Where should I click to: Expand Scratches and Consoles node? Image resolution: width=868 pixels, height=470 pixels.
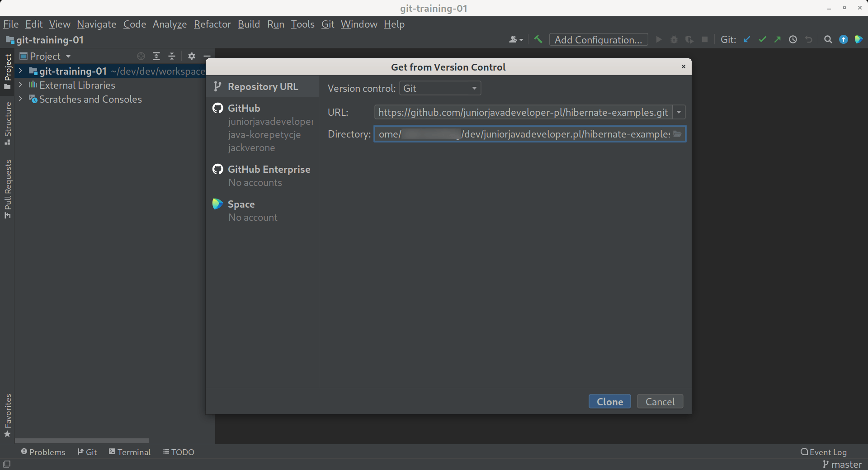click(x=20, y=99)
